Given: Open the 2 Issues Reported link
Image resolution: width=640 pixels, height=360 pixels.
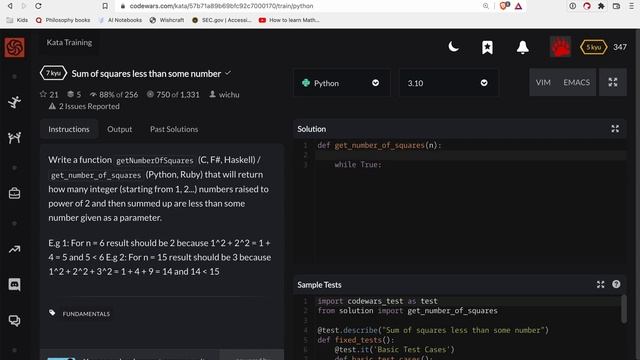Looking at the screenshot, I should [x=84, y=106].
